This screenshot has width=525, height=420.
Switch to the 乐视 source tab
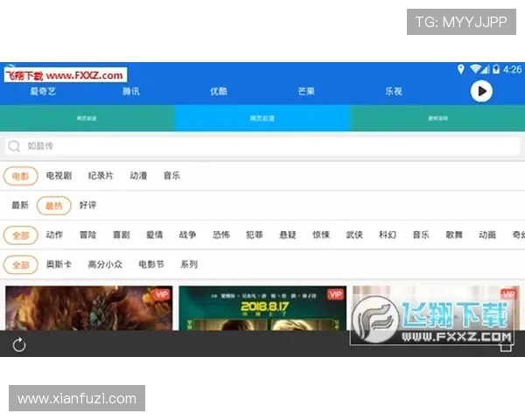pyautogui.click(x=394, y=91)
